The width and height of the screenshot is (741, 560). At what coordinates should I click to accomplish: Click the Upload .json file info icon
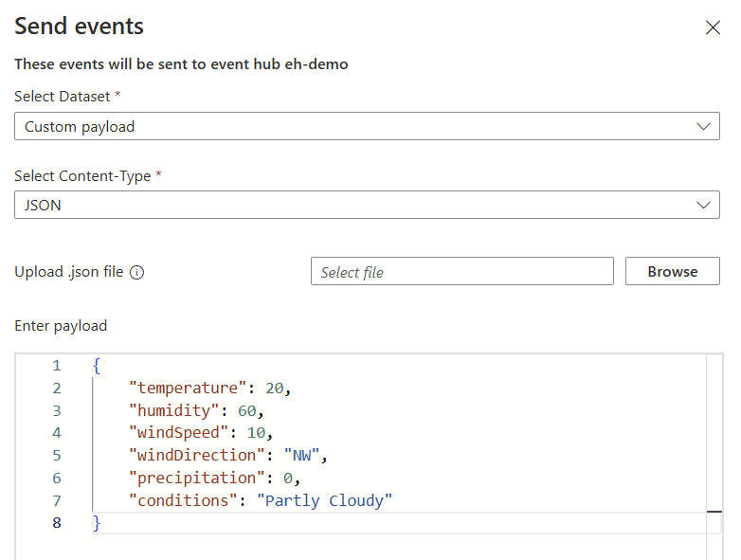point(137,273)
